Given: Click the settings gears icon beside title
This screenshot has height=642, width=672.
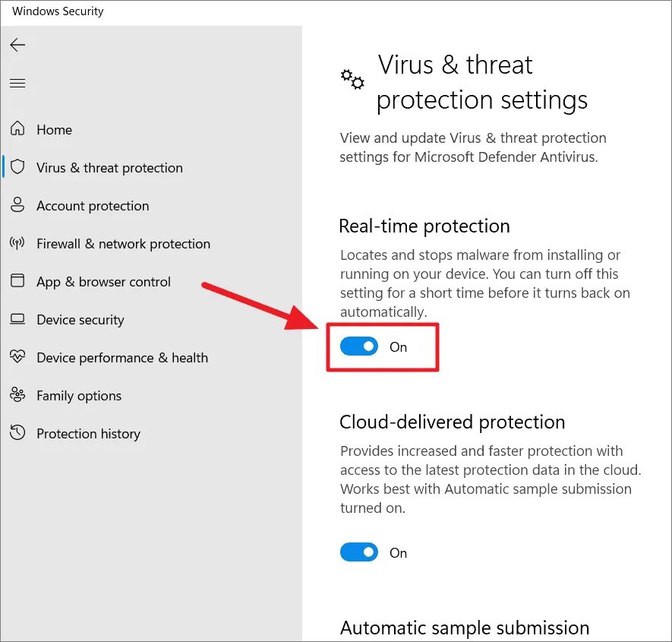Looking at the screenshot, I should [352, 79].
